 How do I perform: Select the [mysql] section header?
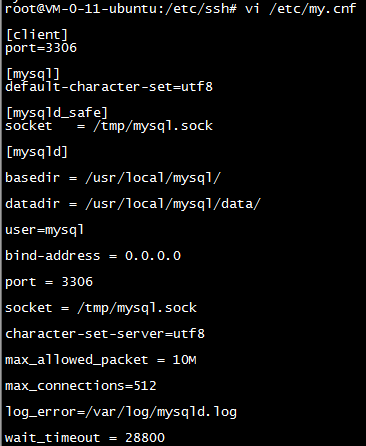(33, 74)
